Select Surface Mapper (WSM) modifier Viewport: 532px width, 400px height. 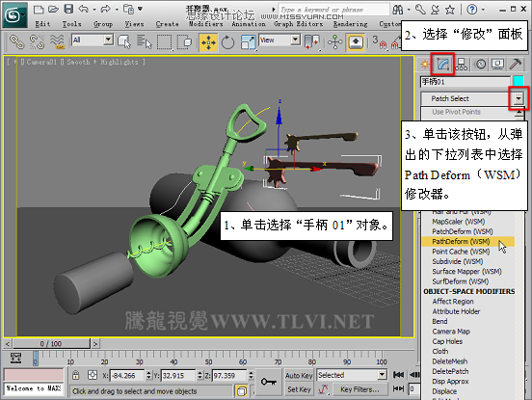coord(467,272)
